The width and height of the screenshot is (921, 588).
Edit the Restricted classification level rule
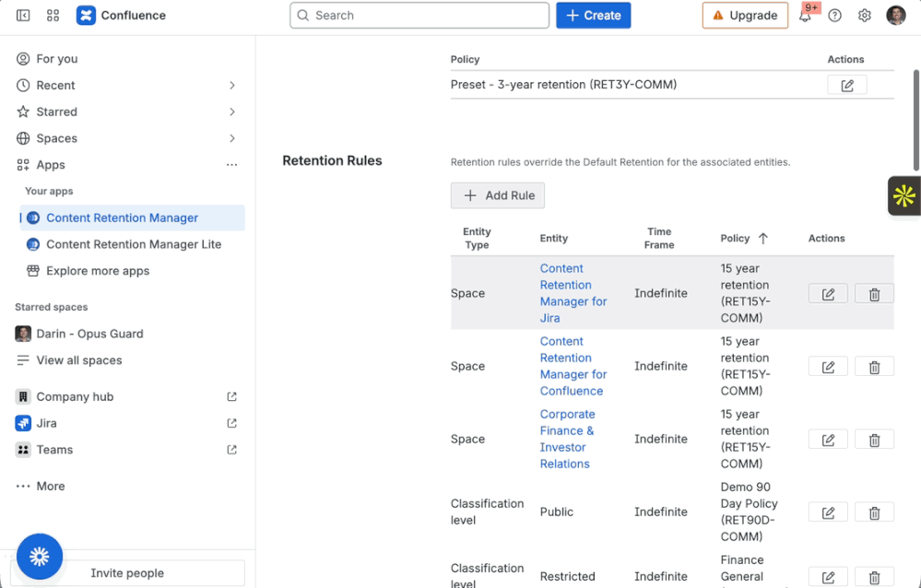[x=828, y=577]
